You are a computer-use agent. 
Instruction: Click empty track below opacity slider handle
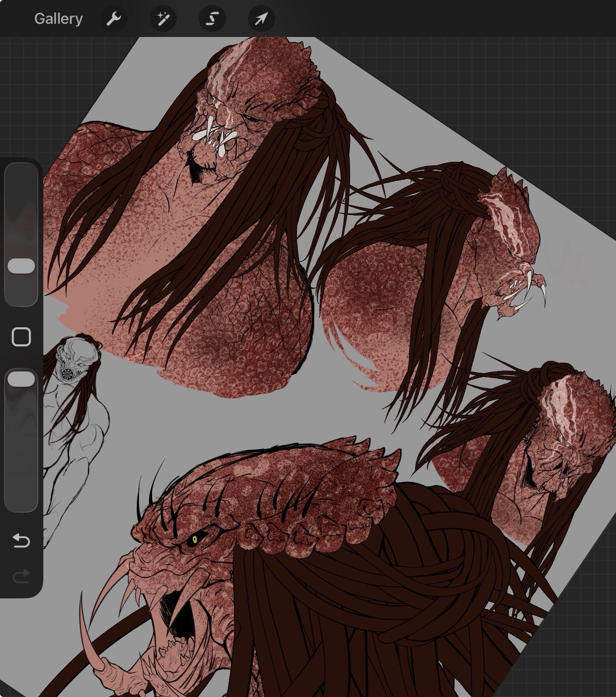pos(21,459)
